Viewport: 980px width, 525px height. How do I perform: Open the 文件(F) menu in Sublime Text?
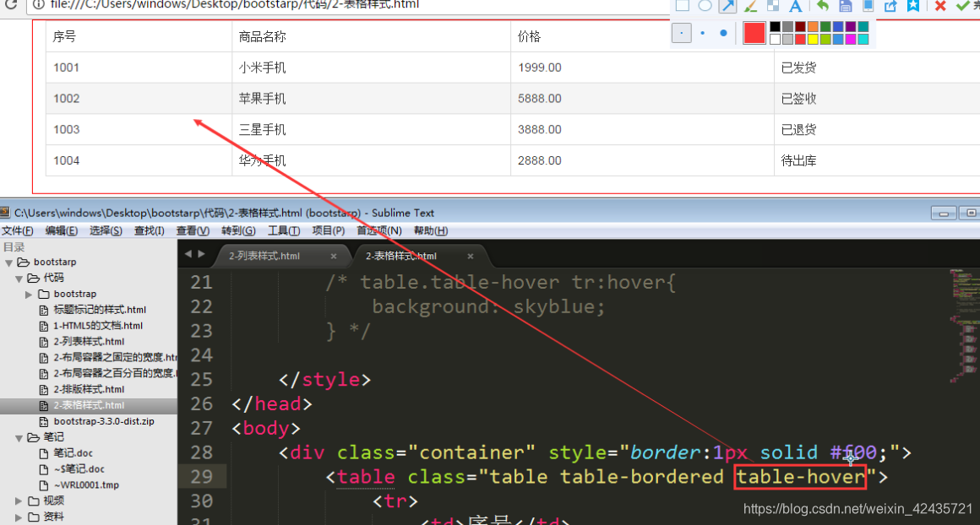(18, 230)
